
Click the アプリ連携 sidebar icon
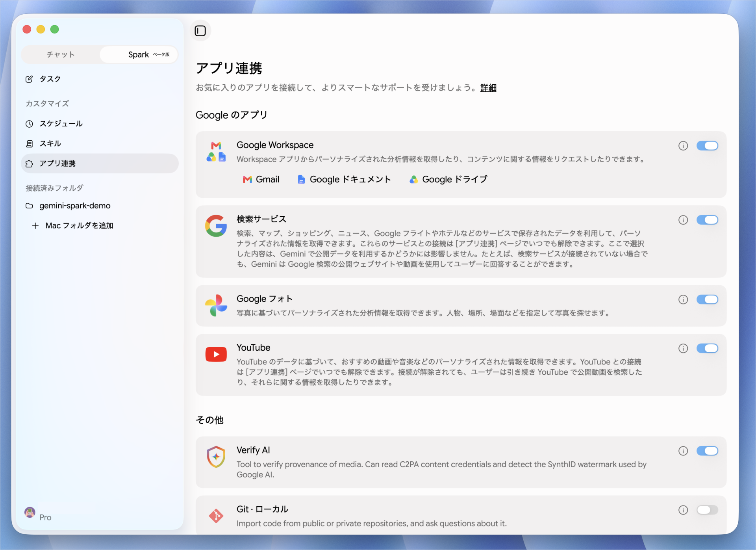click(29, 164)
